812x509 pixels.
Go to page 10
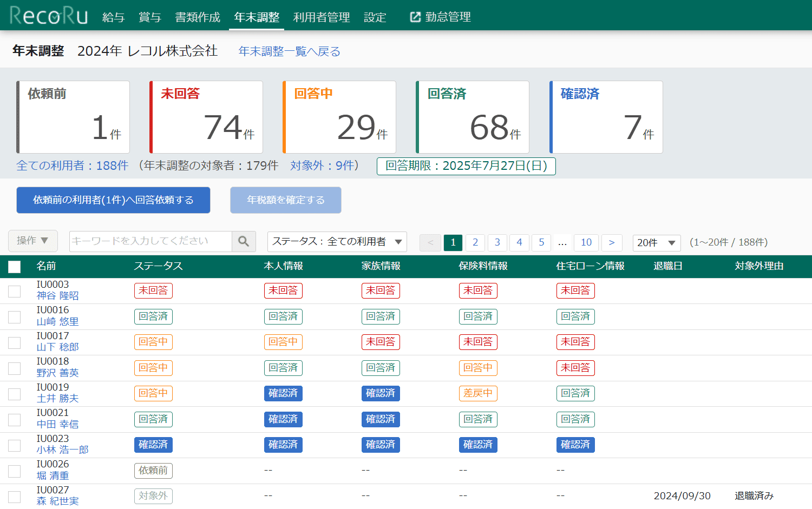[x=586, y=242]
